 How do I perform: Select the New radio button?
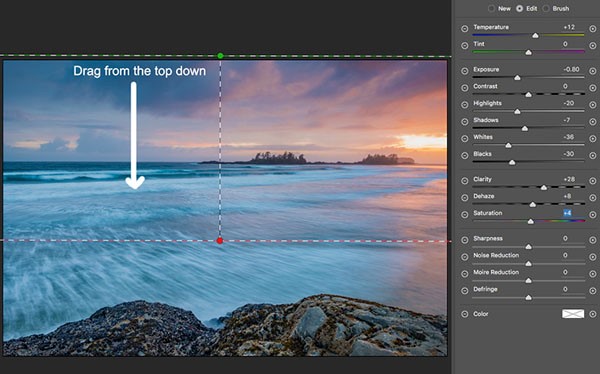491,8
